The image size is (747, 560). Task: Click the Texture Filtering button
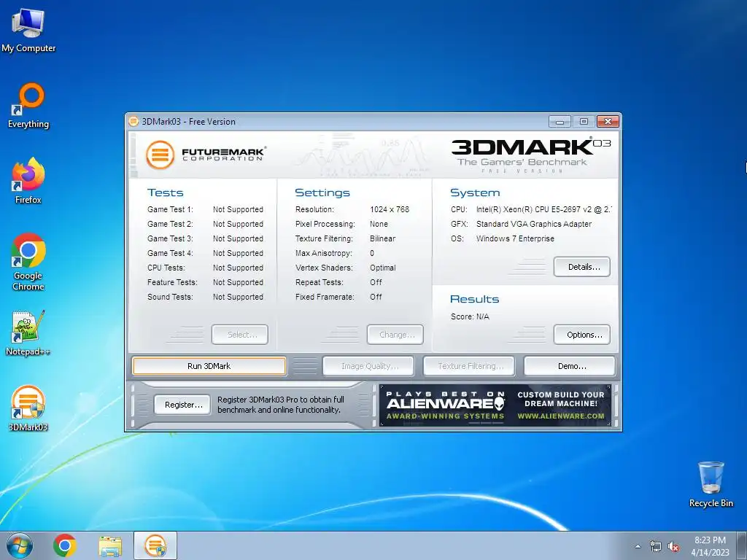pos(469,366)
